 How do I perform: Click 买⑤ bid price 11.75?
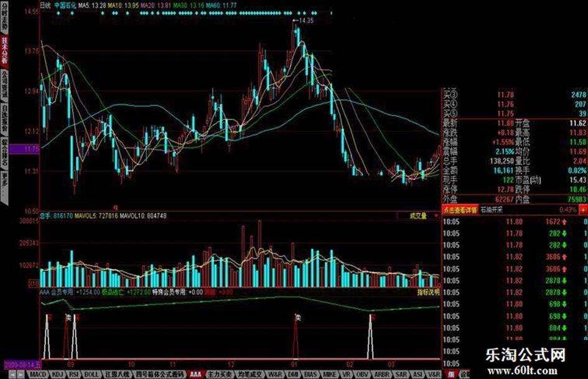(505, 114)
